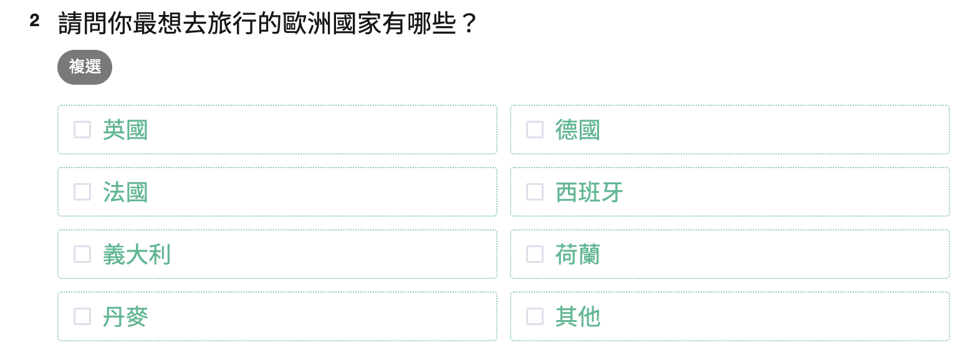
Task: Click the 德國 option label text
Action: (x=578, y=130)
